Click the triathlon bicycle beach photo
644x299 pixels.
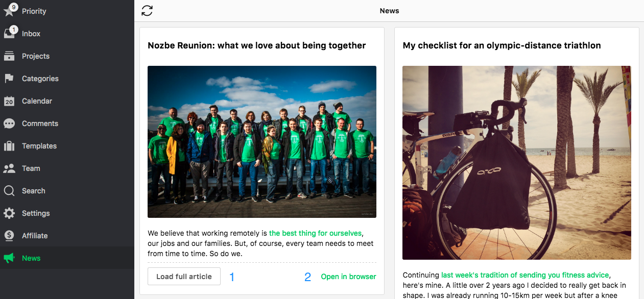516,163
